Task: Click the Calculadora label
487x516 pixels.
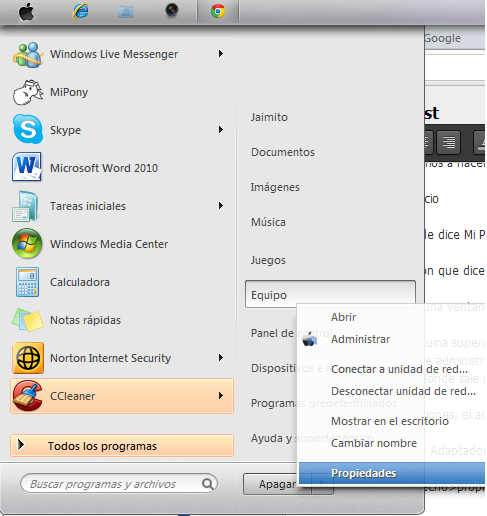Action: 80,282
